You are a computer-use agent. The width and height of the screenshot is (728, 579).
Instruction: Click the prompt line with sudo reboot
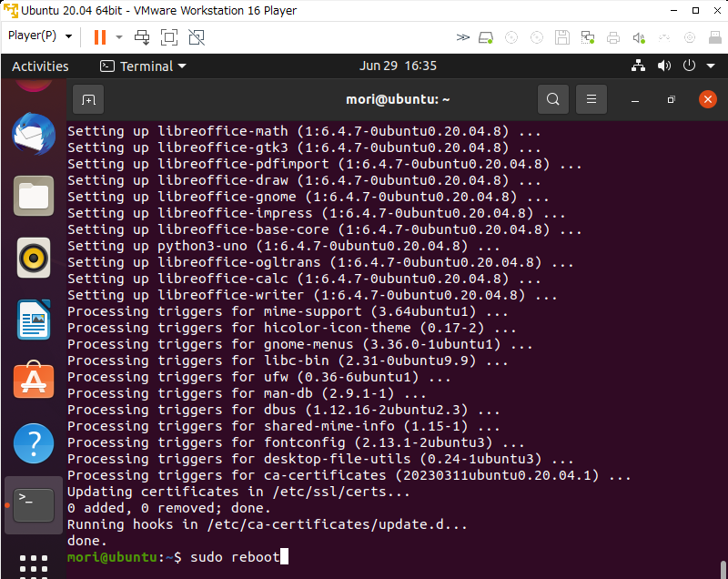177,557
